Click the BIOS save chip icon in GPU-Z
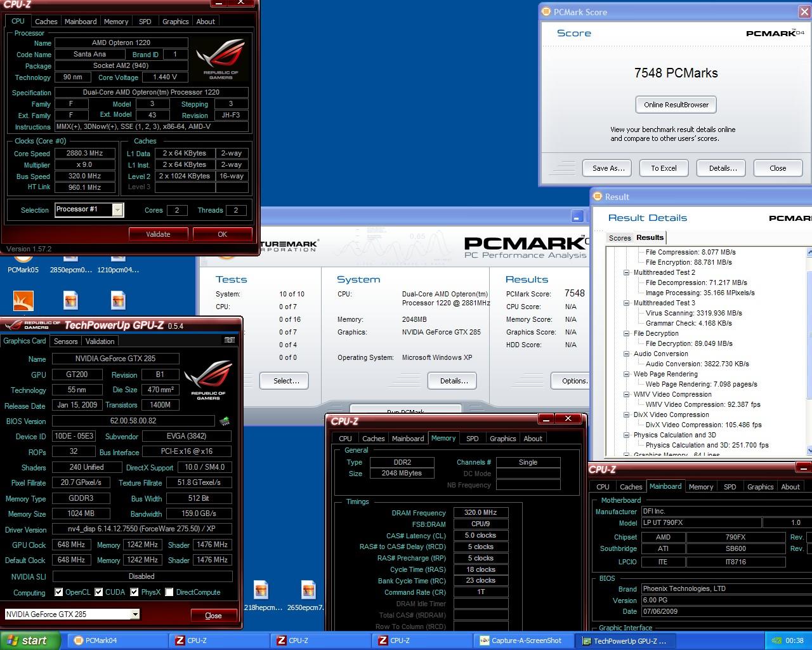812x650 pixels. pyautogui.click(x=224, y=421)
